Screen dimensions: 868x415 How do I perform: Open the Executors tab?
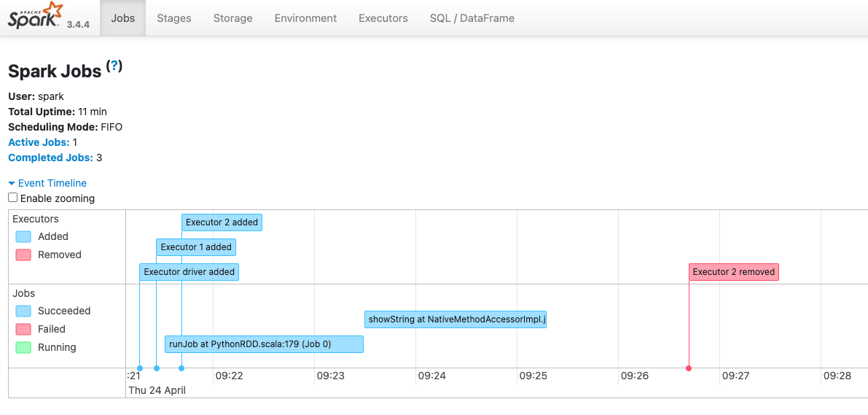383,18
